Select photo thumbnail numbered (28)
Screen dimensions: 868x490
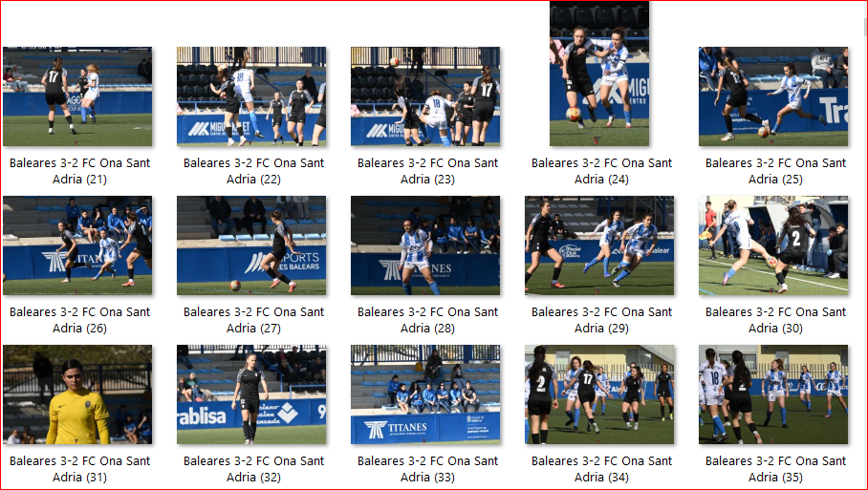click(425, 245)
